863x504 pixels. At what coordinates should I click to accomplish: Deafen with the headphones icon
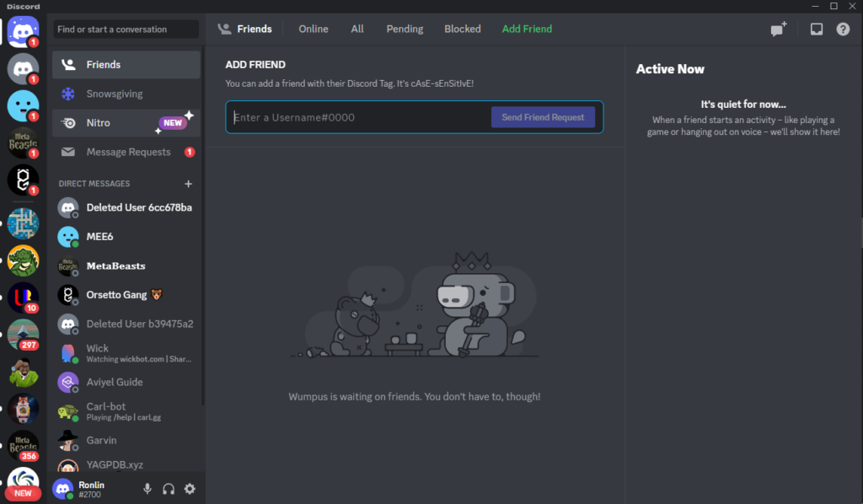tap(169, 489)
